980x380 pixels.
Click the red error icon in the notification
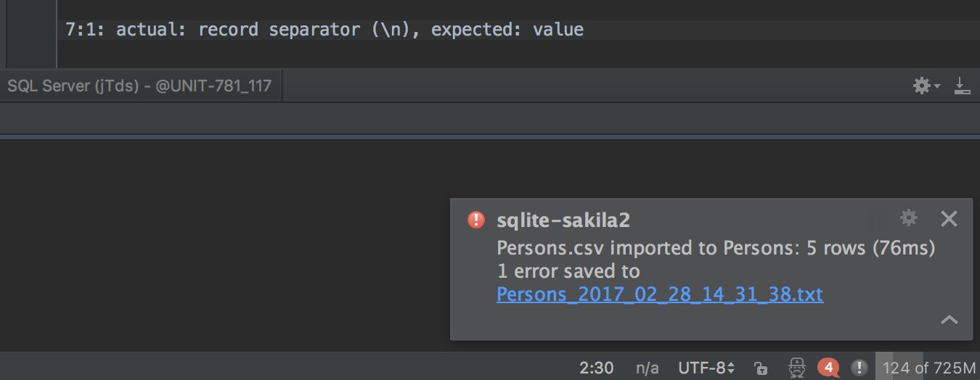[475, 220]
